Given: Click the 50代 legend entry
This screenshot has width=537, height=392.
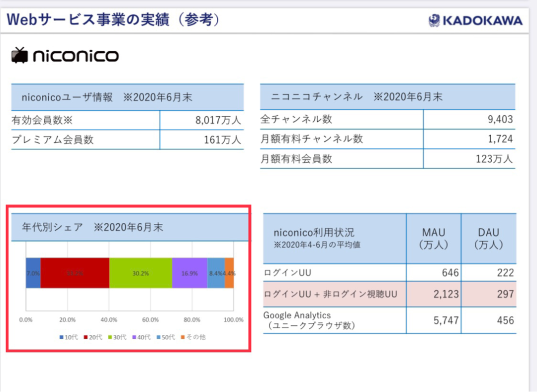Looking at the screenshot, I should 166,337.
